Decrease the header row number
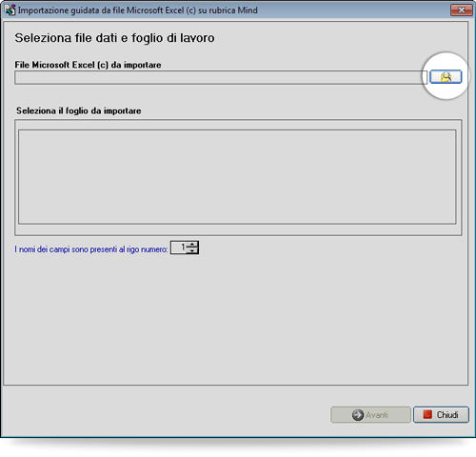 (x=192, y=250)
